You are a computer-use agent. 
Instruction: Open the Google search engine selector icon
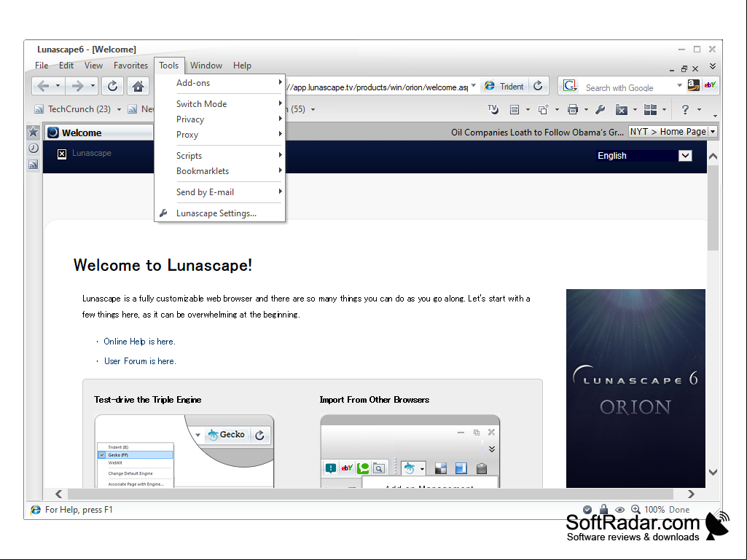570,86
